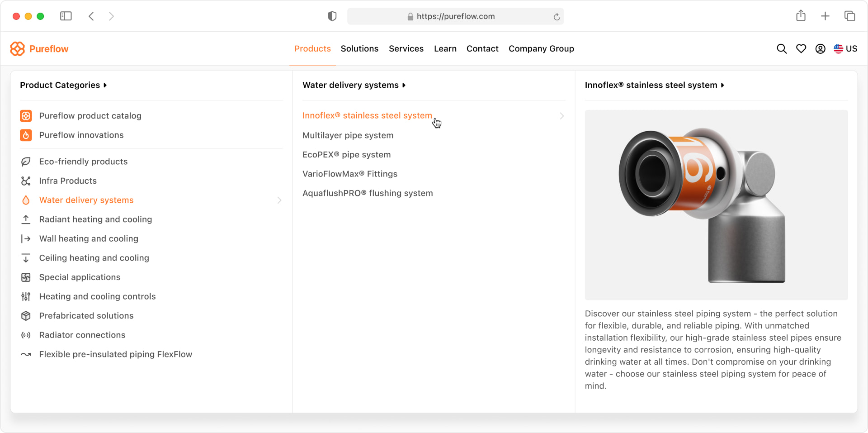Open the Multilayer pipe system link
The height and width of the screenshot is (433, 868).
pos(348,135)
